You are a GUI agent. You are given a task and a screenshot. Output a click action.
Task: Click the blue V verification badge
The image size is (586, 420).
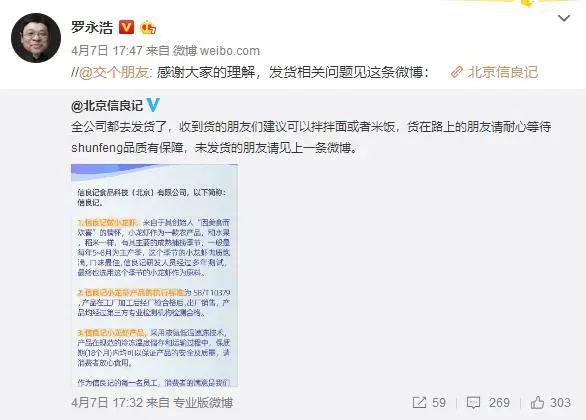pyautogui.click(x=153, y=105)
